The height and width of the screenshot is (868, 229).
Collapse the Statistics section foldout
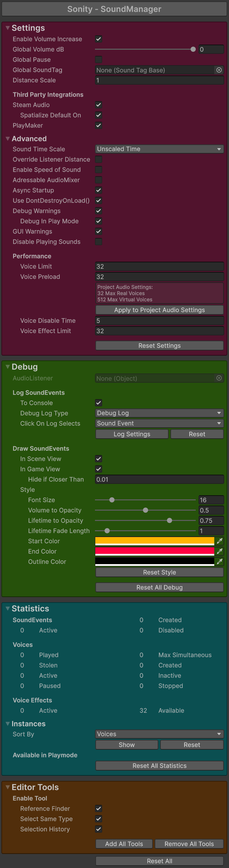point(8,608)
